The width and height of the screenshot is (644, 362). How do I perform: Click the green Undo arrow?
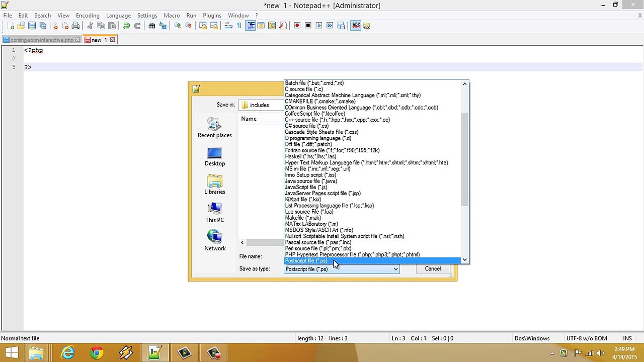[126, 26]
